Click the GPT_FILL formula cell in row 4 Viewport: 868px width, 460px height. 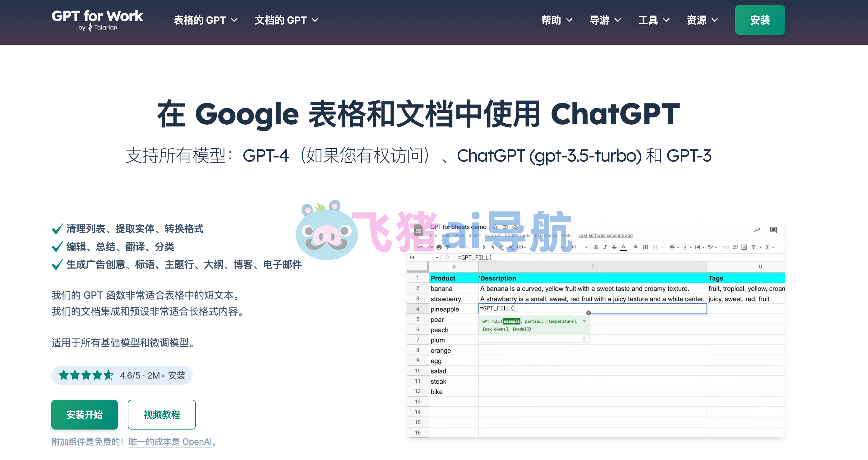click(592, 308)
